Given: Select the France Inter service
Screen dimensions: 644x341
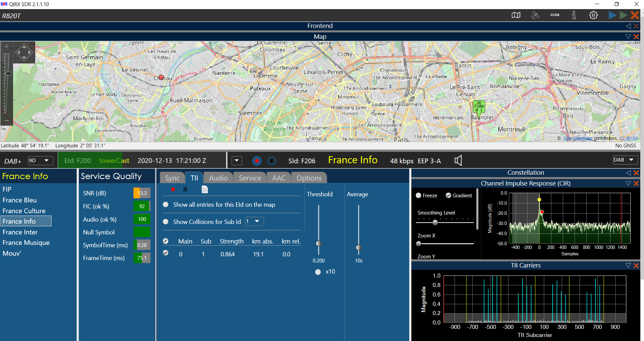Looking at the screenshot, I should click(x=20, y=232).
